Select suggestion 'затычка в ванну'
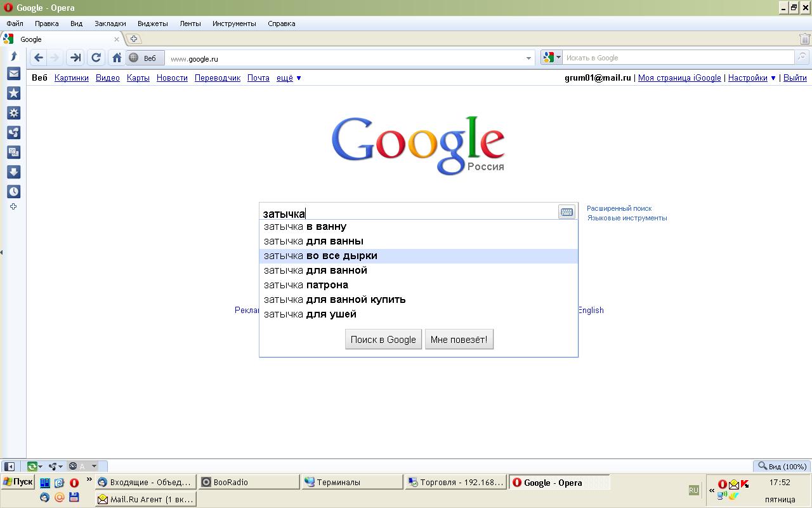 (x=419, y=227)
